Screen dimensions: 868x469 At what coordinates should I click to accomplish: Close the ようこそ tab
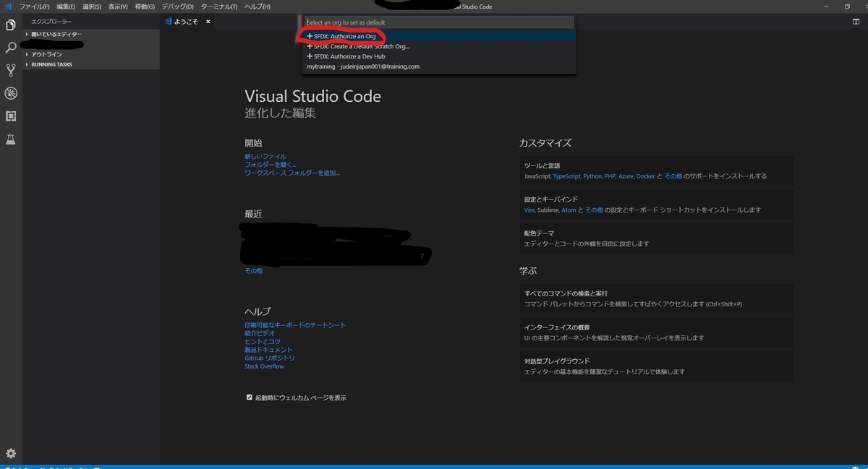pyautogui.click(x=208, y=22)
